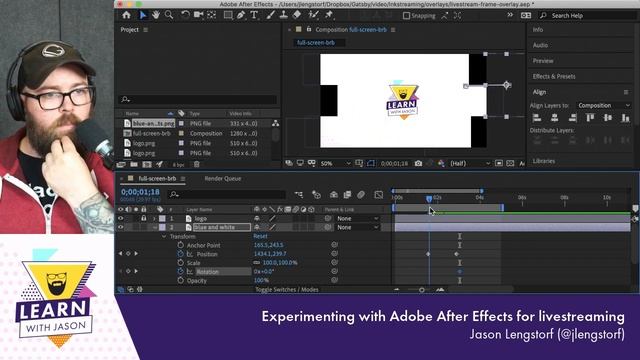Delete selected item with Project trash icon

[x=197, y=164]
